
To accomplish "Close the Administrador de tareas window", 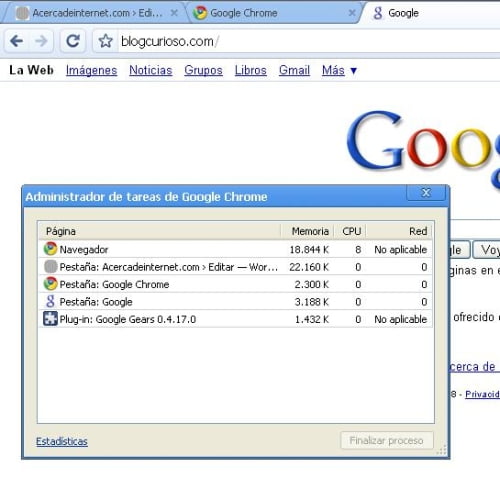I will 426,193.
